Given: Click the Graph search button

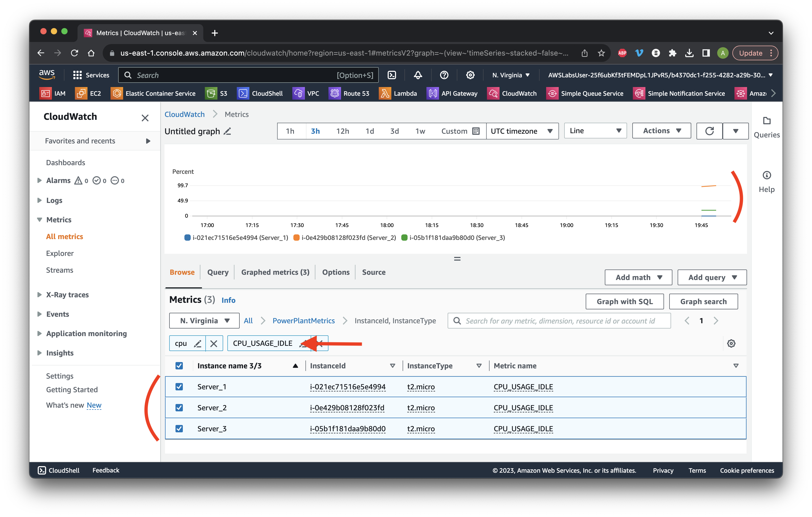Looking at the screenshot, I should (703, 301).
